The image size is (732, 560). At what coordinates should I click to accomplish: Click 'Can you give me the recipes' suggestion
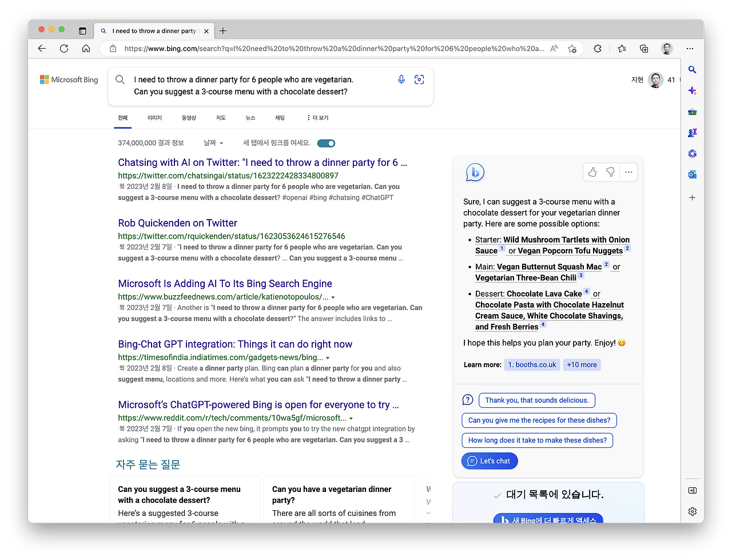coord(539,420)
